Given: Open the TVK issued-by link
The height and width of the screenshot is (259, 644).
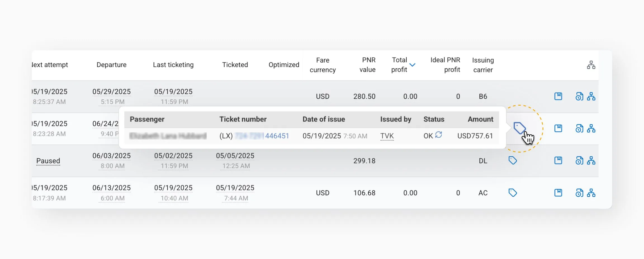Looking at the screenshot, I should tap(387, 136).
